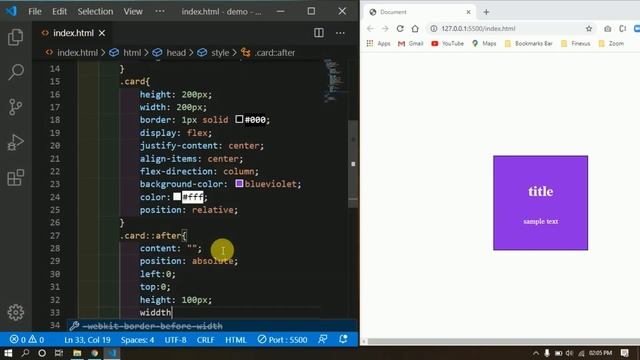The image size is (640, 360).
Task: Open Windows taskbar search
Action: (25, 353)
